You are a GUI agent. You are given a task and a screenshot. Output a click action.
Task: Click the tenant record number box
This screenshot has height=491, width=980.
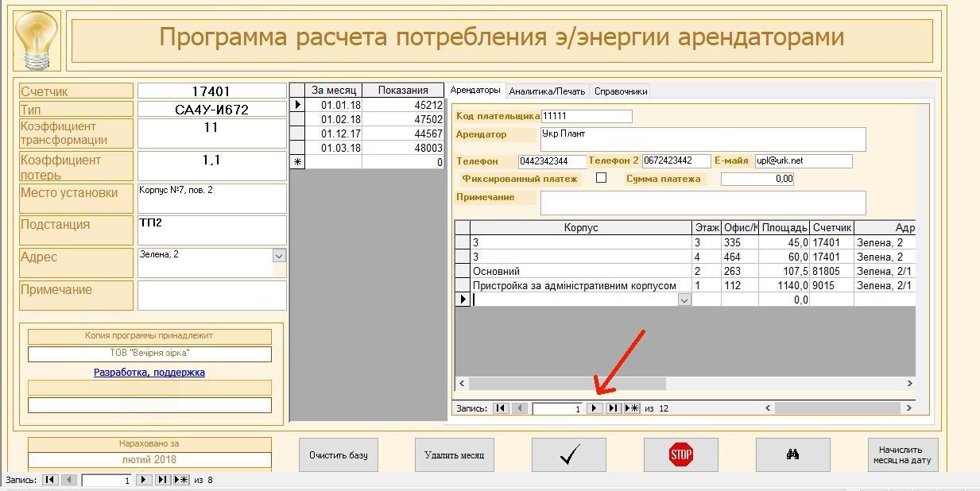558,408
